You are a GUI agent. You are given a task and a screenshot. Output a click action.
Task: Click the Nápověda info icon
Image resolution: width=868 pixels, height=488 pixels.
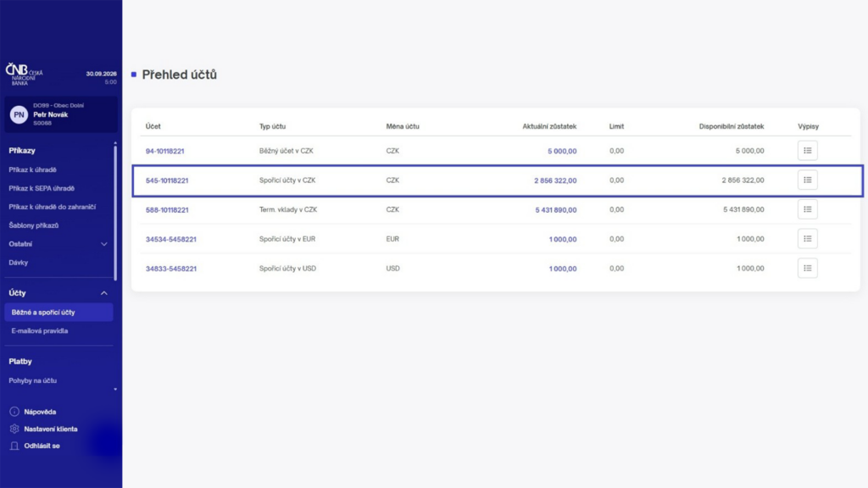tap(14, 412)
